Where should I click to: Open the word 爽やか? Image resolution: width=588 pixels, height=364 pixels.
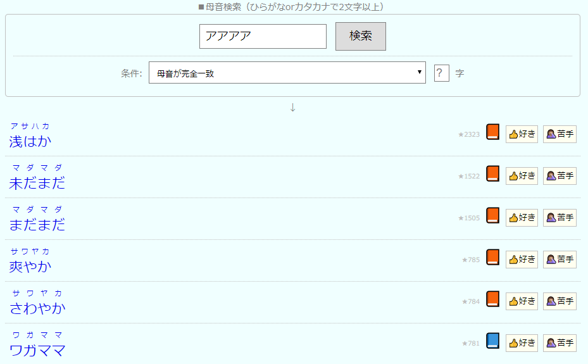(30, 267)
